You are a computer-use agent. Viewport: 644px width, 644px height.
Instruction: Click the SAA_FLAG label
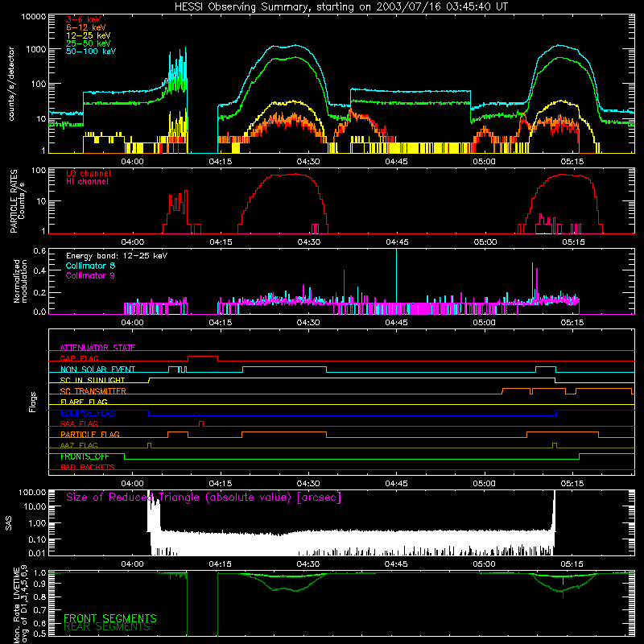click(79, 423)
